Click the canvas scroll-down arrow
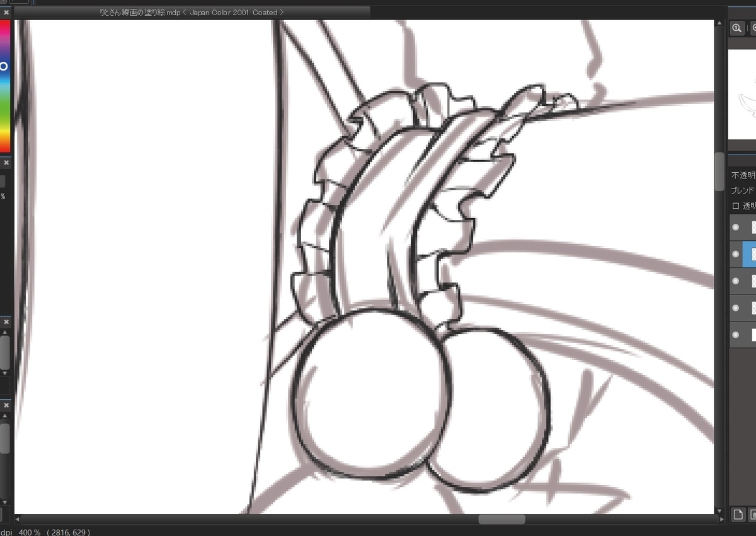Viewport: 756px width, 536px height. 719,510
